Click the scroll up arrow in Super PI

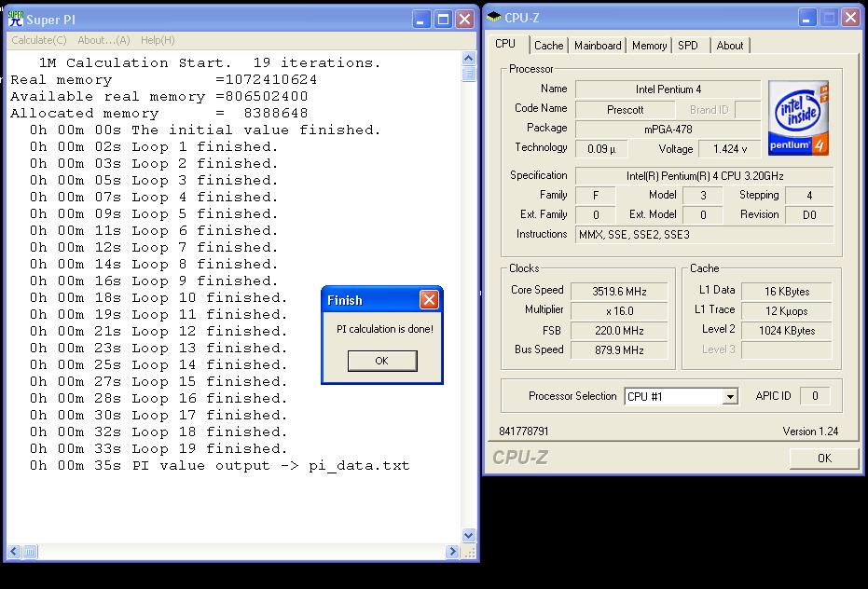click(468, 58)
